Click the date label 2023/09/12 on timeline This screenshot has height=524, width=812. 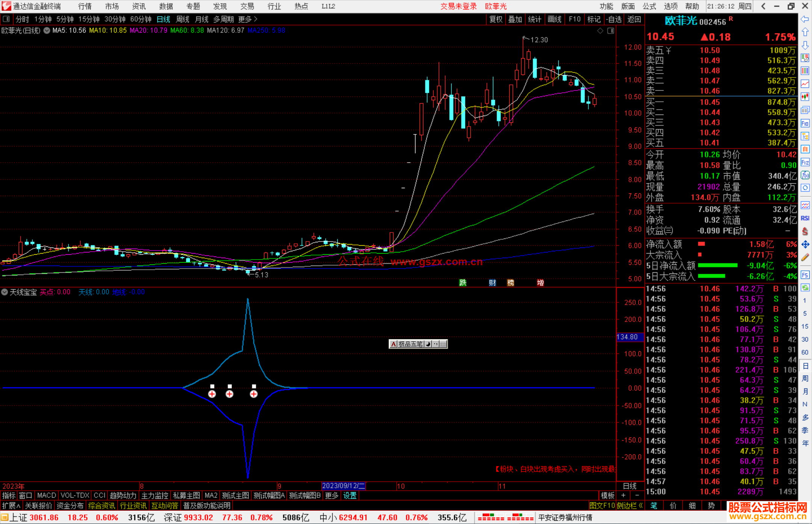point(343,486)
